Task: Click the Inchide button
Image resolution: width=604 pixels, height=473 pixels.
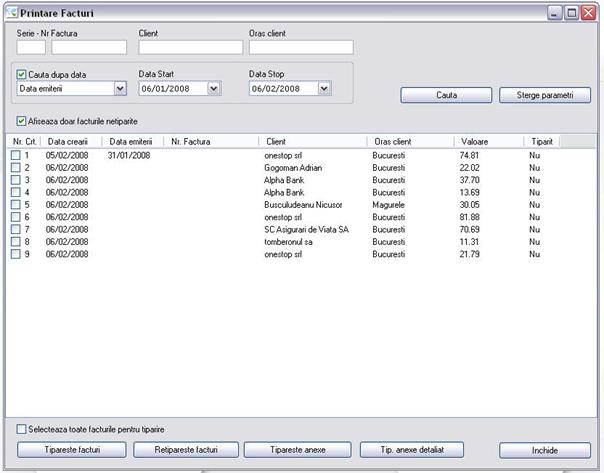Action: coord(545,450)
